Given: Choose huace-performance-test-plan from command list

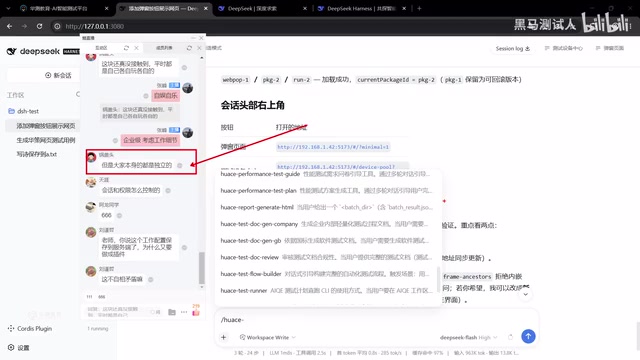Looking at the screenshot, I should tap(326, 191).
